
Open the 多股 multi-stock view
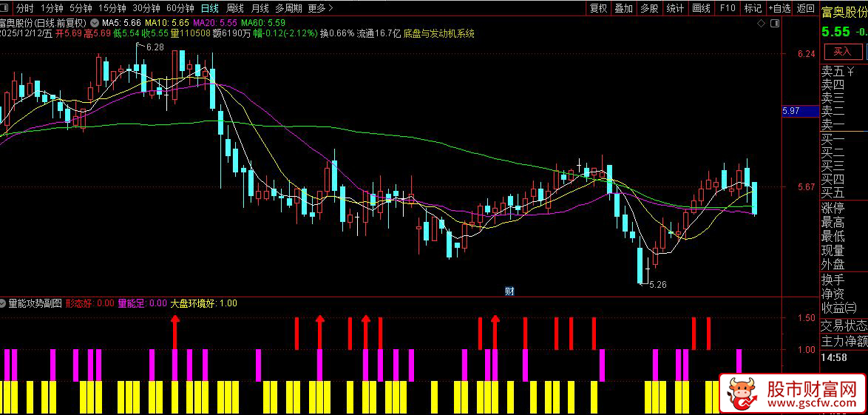(x=649, y=8)
